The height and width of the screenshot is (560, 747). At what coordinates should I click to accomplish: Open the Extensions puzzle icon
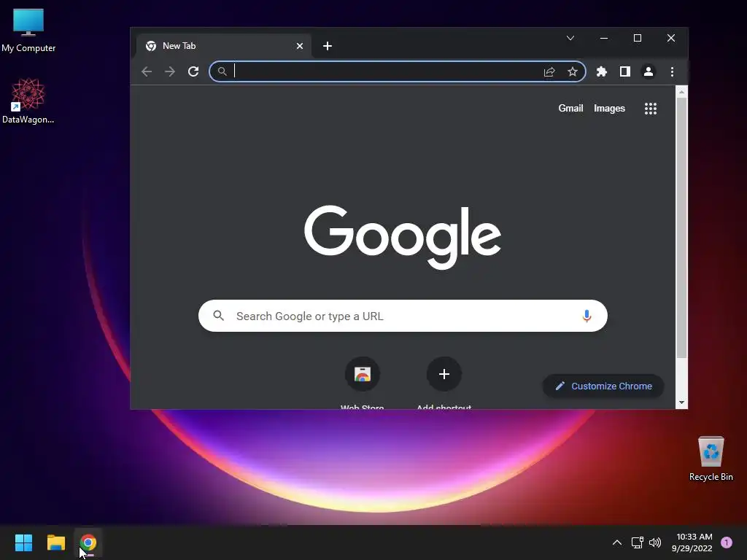pyautogui.click(x=602, y=71)
